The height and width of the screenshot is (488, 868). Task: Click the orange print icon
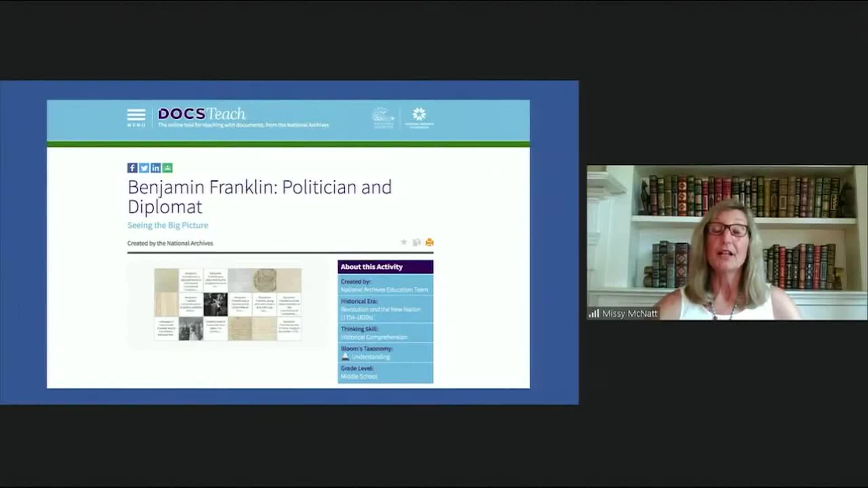429,242
